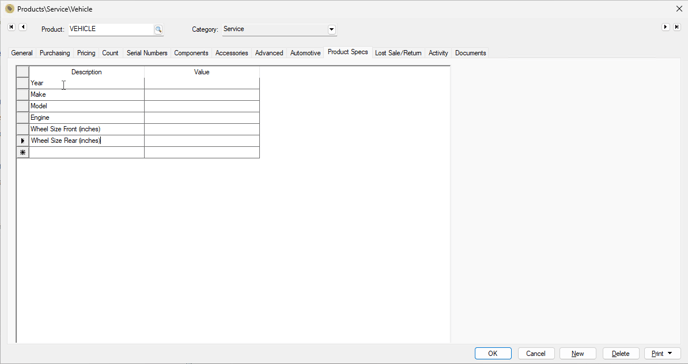Switch to the Activity tab
The image size is (688, 364).
(438, 53)
